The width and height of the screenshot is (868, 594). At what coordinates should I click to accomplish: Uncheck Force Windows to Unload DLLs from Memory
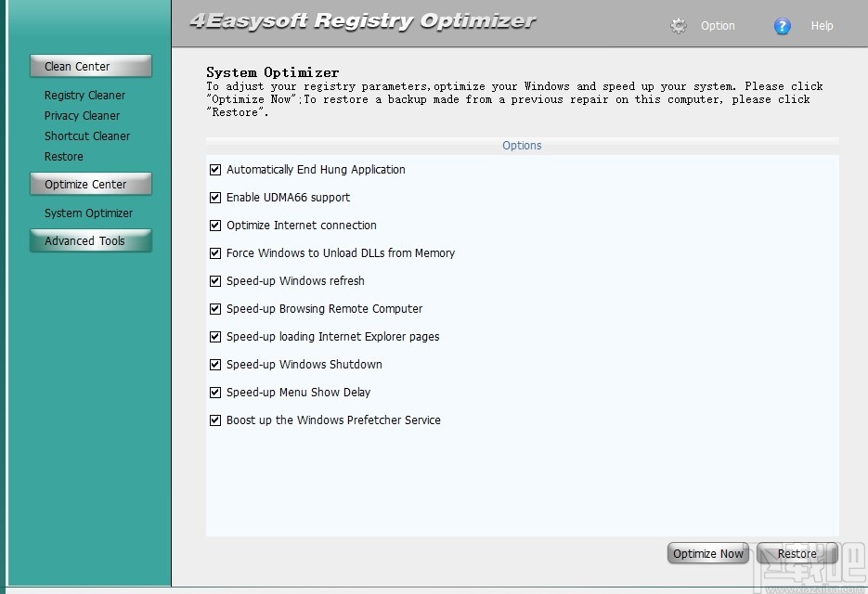click(214, 252)
